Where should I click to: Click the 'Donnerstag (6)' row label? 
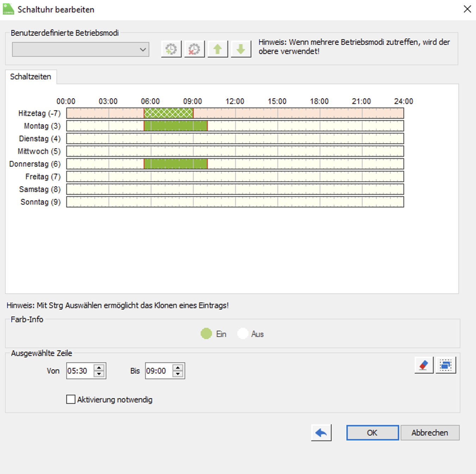(x=35, y=164)
